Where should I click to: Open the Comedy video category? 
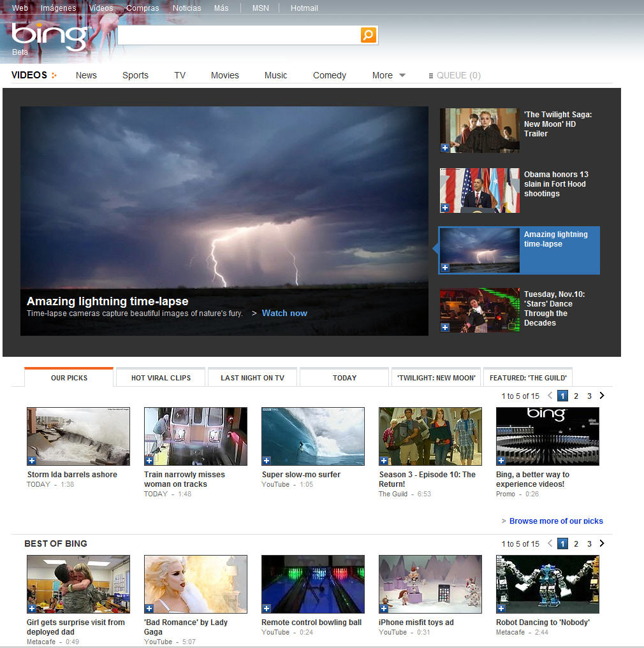pyautogui.click(x=329, y=76)
